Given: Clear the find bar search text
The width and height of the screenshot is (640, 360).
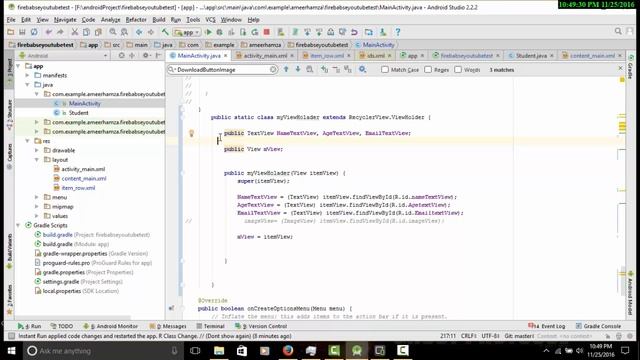Looking at the screenshot, I should [x=273, y=70].
